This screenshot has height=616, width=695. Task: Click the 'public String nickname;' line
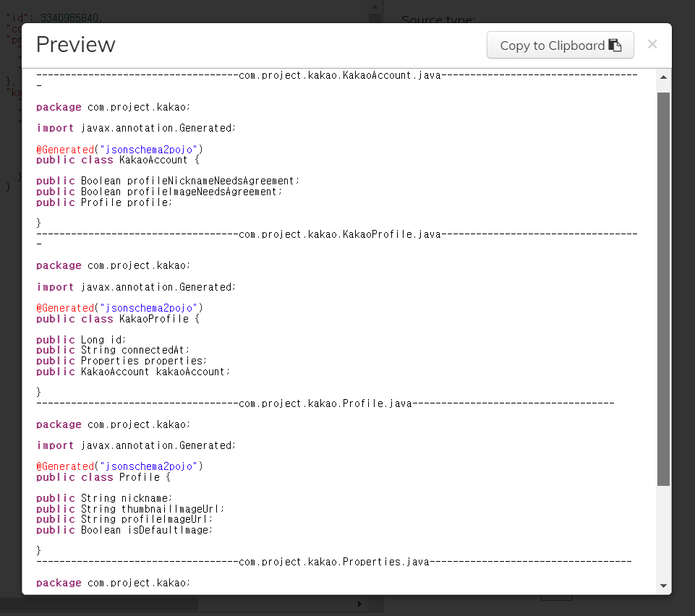coord(104,499)
